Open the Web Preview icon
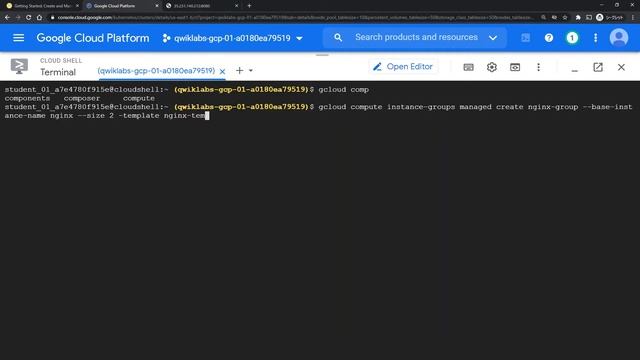 [x=515, y=67]
